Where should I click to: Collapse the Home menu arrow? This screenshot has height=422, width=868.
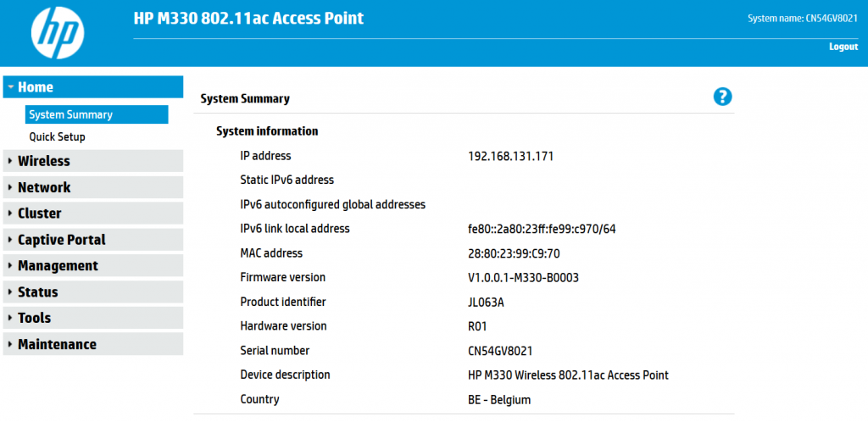[10, 86]
